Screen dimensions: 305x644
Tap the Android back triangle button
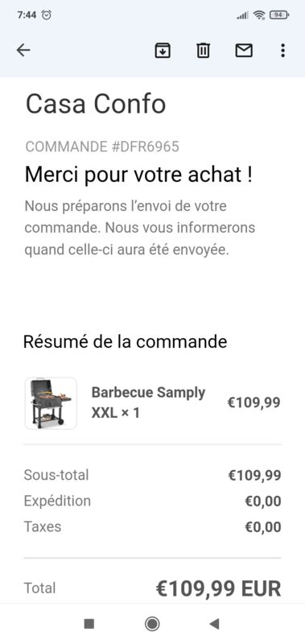pos(214,624)
